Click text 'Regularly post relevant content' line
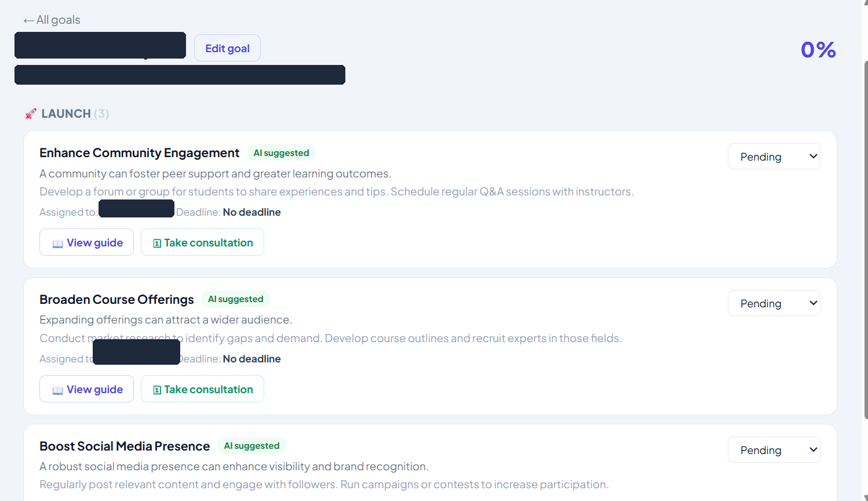868x501 pixels. pyautogui.click(x=324, y=484)
